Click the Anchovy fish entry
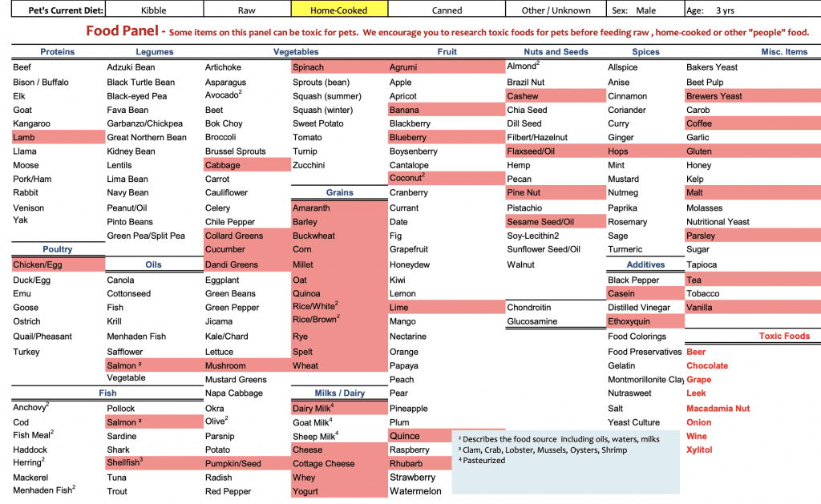The image size is (821, 504). click(31, 407)
